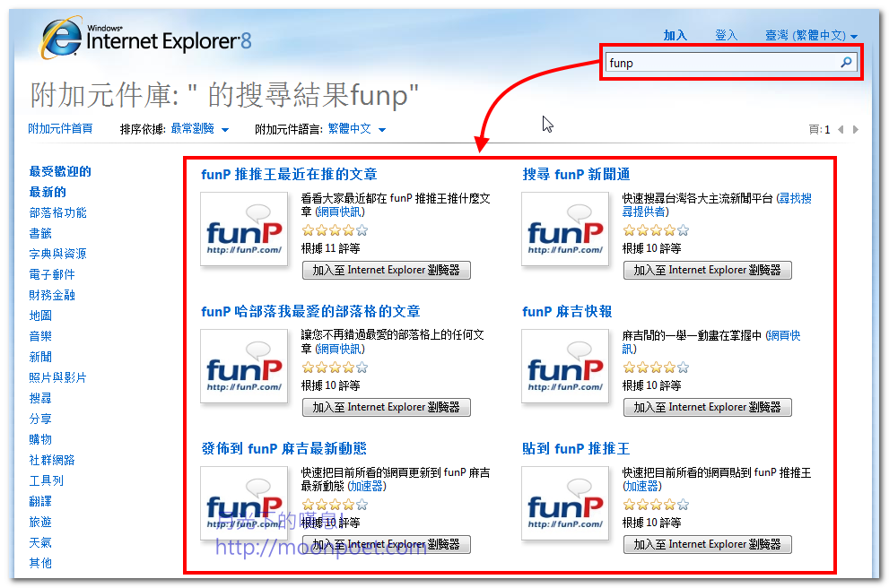Click the 搜尋 funP 新聞通 logo image

(x=565, y=229)
